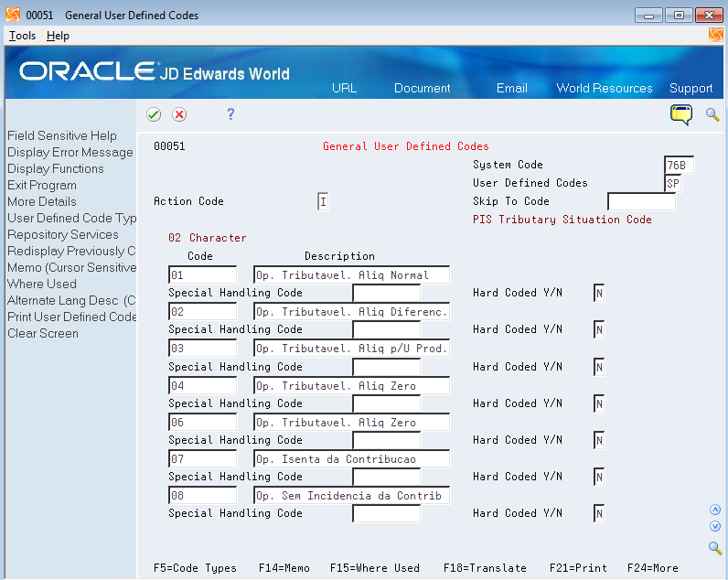
Task: Click Hard Coded Y/N field for code 01
Action: [x=599, y=293]
